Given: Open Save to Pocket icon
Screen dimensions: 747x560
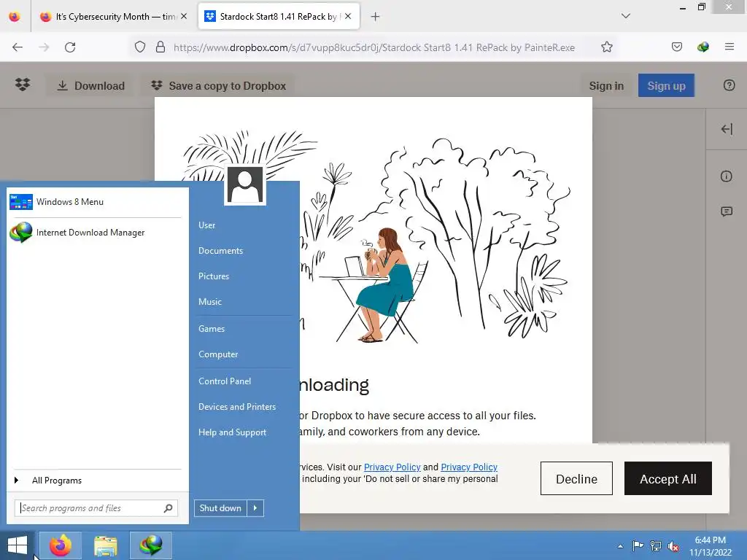Looking at the screenshot, I should click(x=676, y=47).
